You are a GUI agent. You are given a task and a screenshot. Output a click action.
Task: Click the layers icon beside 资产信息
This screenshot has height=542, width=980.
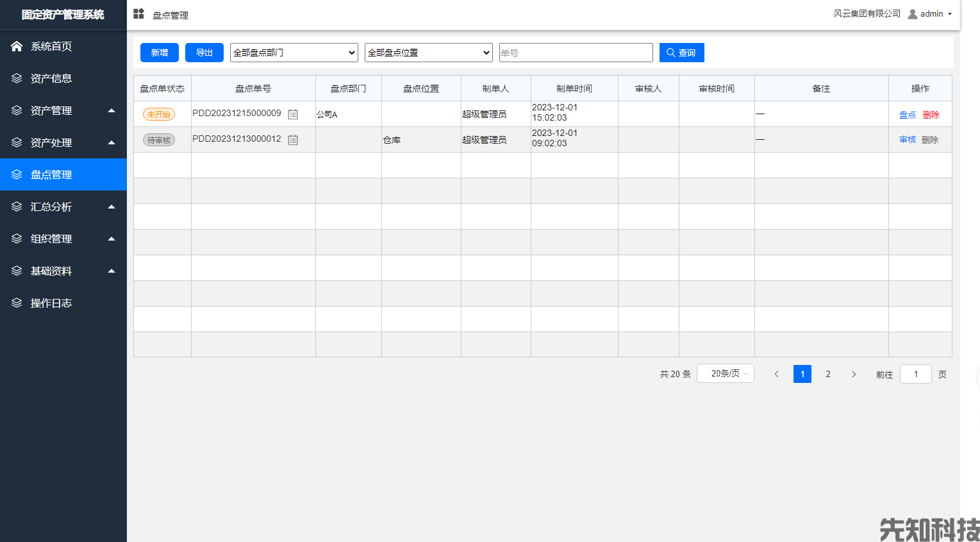tap(17, 78)
